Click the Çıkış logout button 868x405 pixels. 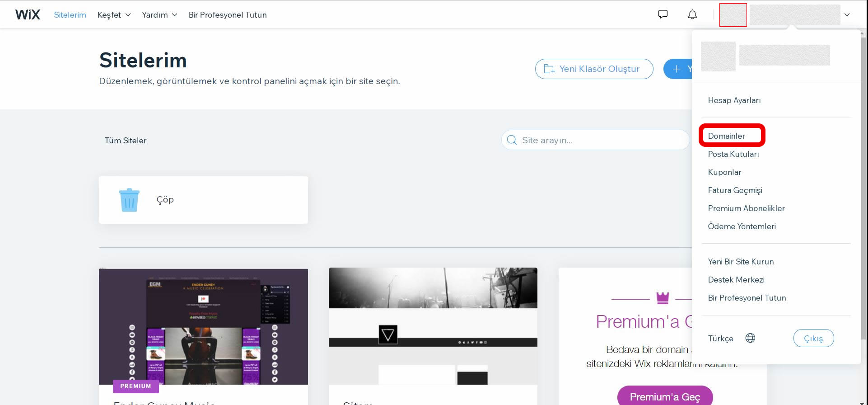tap(813, 338)
